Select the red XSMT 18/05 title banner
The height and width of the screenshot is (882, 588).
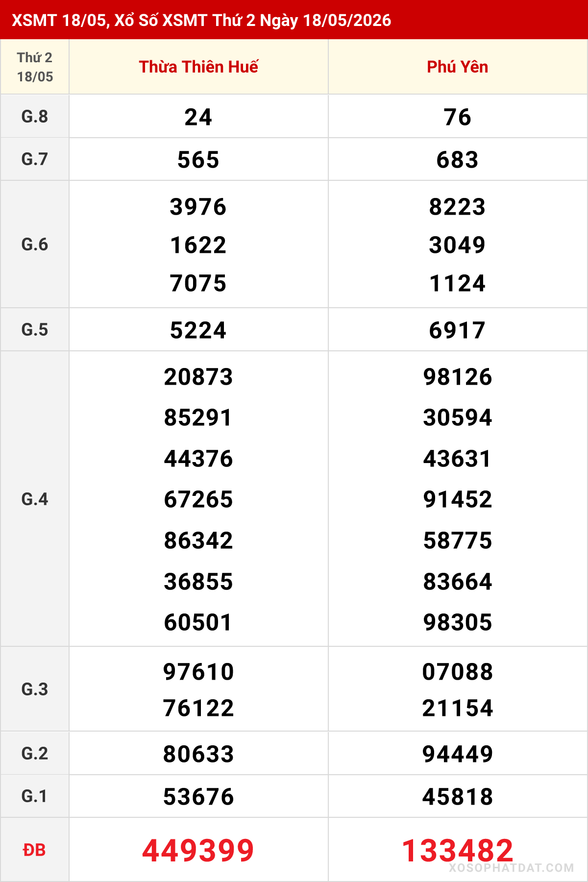tap(294, 20)
